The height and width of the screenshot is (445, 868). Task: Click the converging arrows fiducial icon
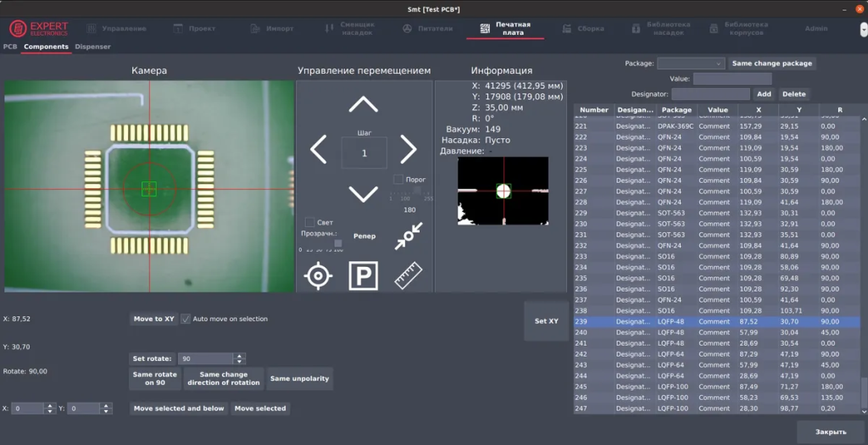[x=409, y=236]
